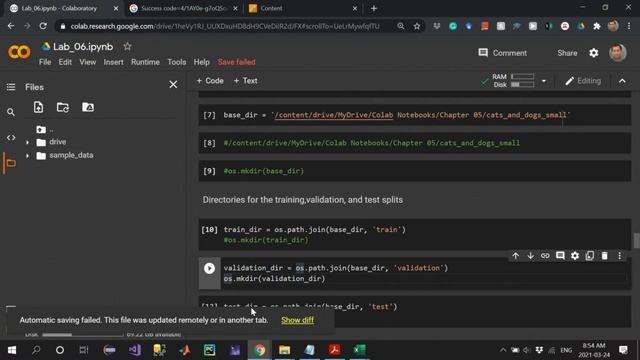Open the Editing mode dropdown
Screen dimensions: 640x360
click(583, 81)
